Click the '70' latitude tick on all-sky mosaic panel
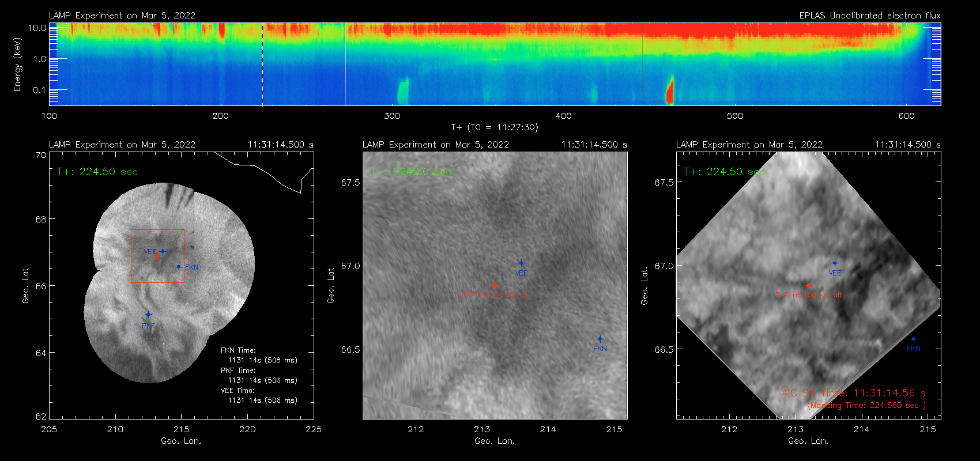 (x=41, y=156)
